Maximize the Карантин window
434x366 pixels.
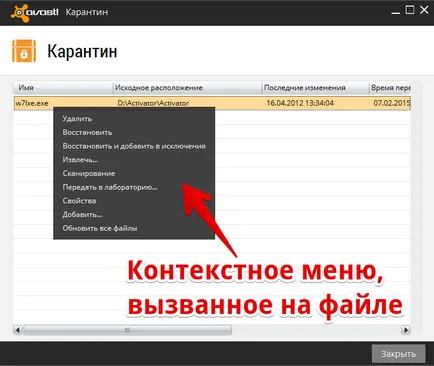click(x=410, y=10)
